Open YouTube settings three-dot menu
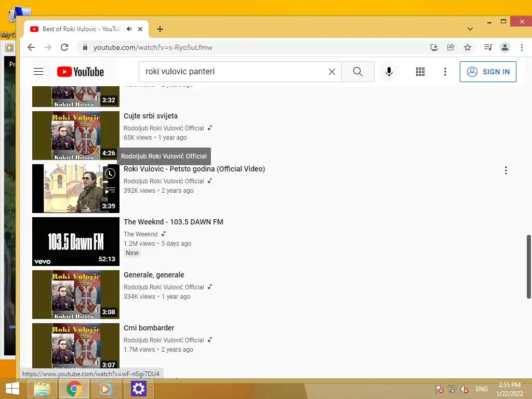Image resolution: width=532 pixels, height=399 pixels. pyautogui.click(x=445, y=72)
